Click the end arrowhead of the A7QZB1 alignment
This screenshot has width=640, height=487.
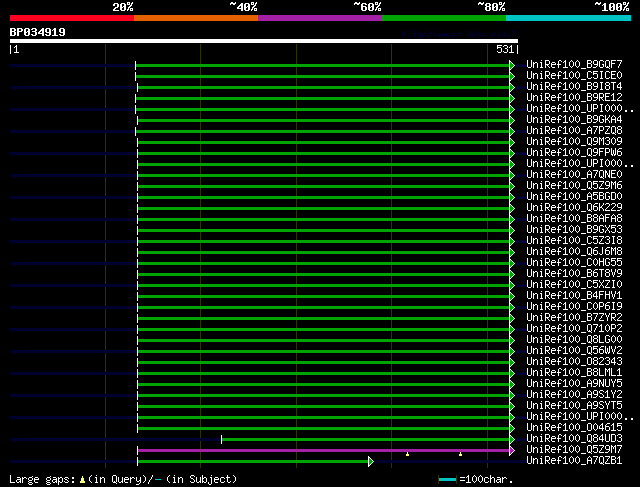[x=371, y=461]
